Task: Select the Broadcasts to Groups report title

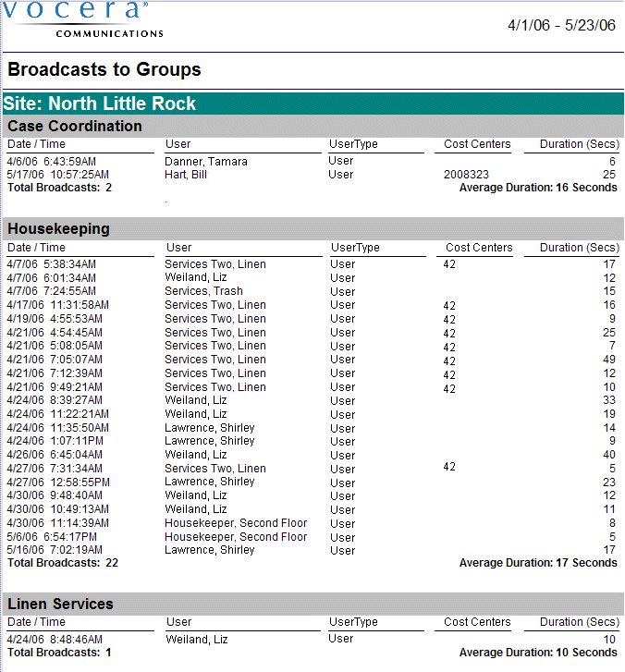Action: (x=104, y=70)
